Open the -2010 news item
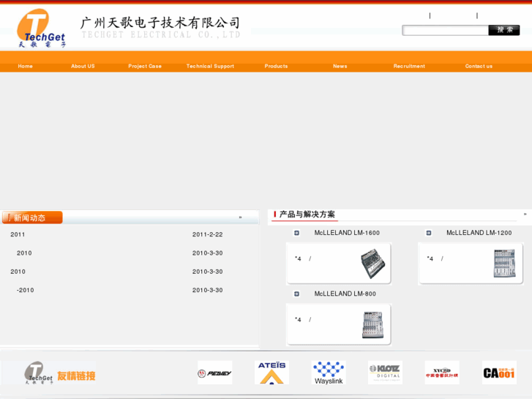 [26, 290]
